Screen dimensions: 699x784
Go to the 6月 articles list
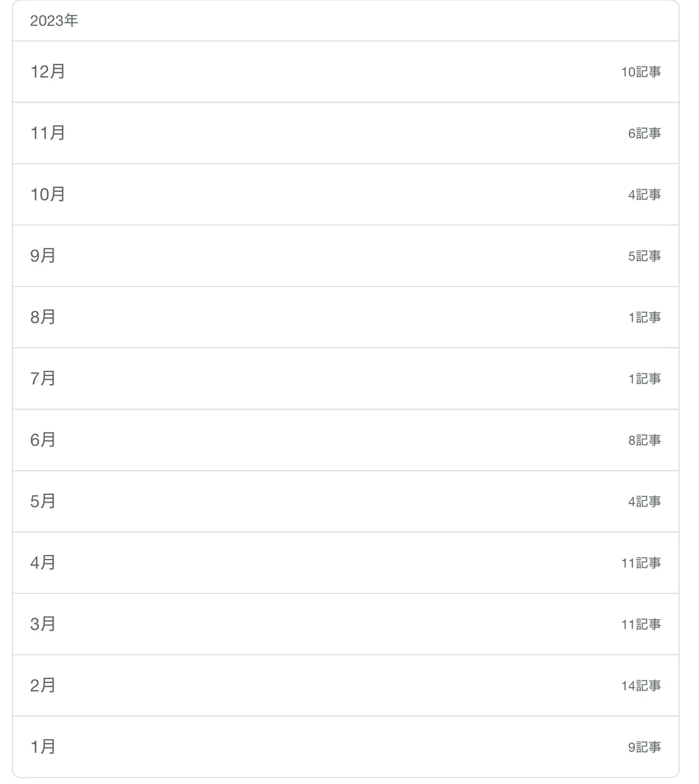pyautogui.click(x=345, y=440)
